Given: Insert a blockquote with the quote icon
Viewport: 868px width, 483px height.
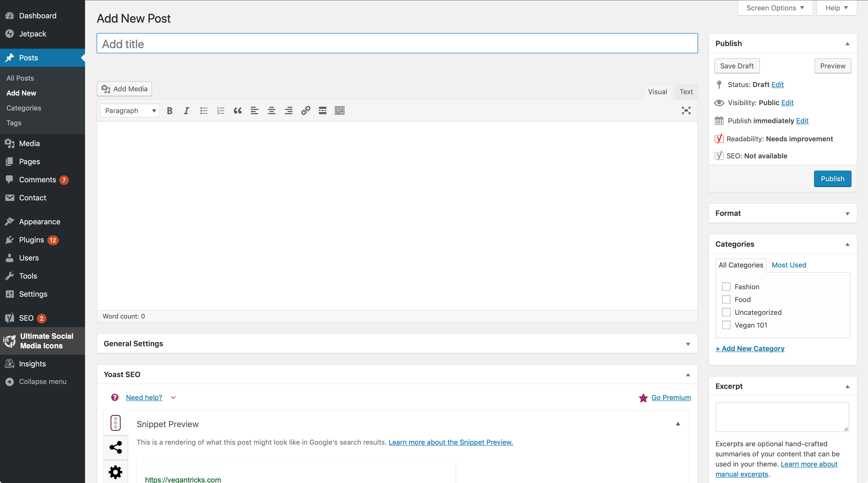Looking at the screenshot, I should [238, 111].
